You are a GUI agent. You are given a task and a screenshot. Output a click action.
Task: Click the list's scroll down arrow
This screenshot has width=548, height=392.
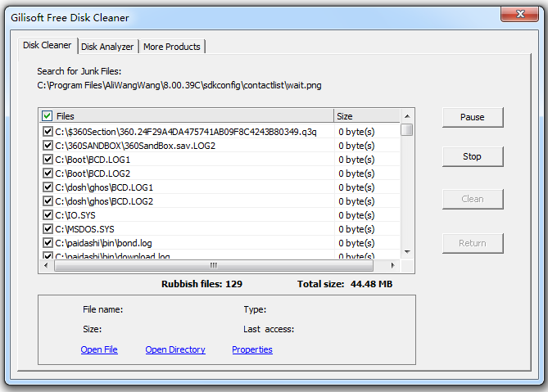tap(407, 252)
